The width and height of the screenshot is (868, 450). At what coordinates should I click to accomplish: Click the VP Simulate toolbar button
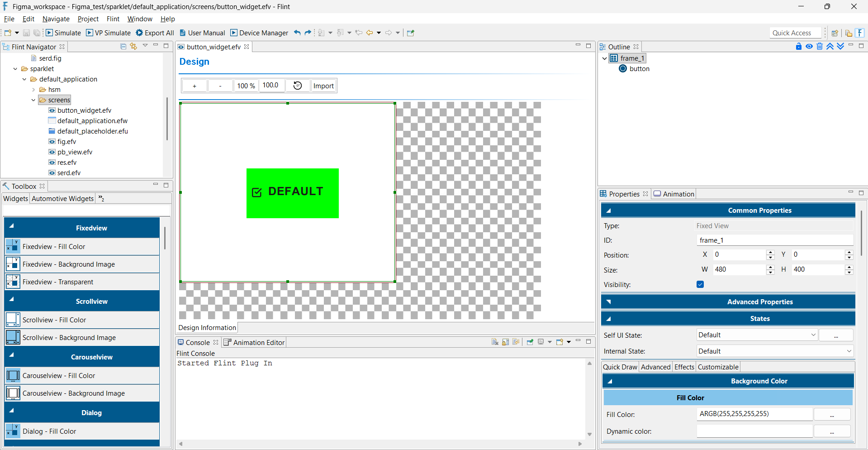(109, 33)
